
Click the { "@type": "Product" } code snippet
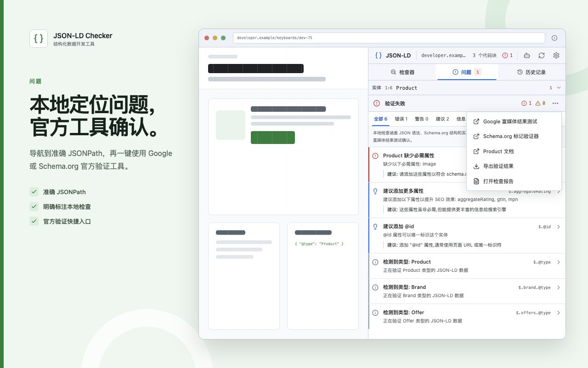point(319,244)
